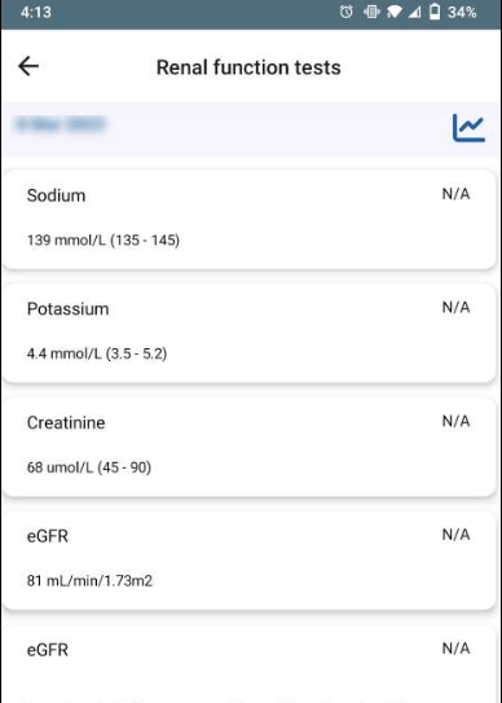Open the Creatinine result card

(x=250, y=447)
